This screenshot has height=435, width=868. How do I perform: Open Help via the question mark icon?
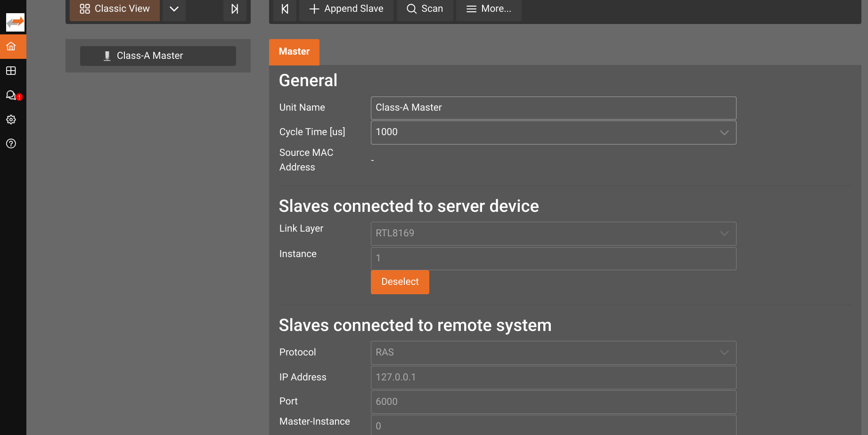tap(11, 144)
